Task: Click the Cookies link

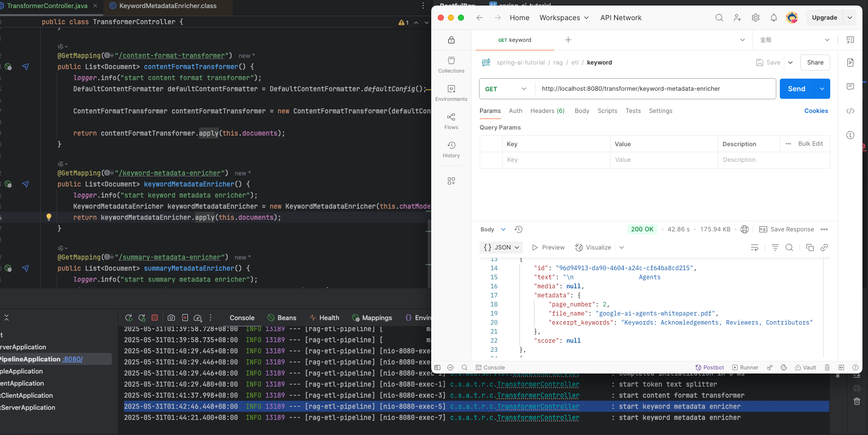Action: [816, 111]
